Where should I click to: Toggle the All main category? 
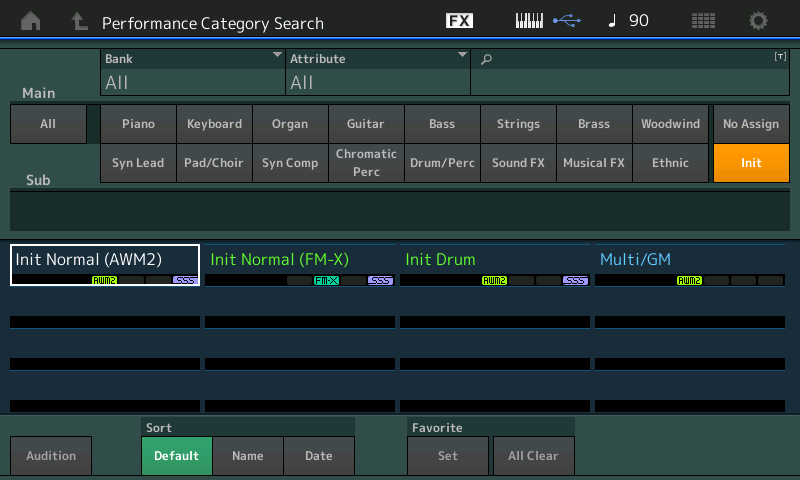[48, 124]
